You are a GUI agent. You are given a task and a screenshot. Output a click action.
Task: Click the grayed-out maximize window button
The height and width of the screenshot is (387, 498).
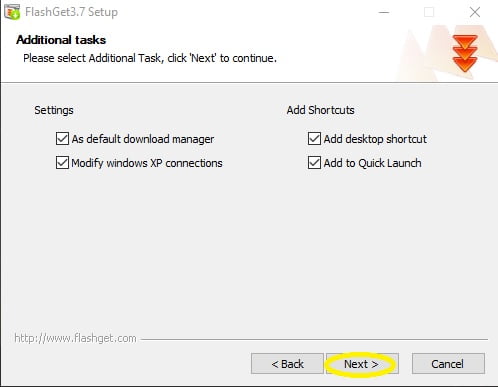[429, 12]
